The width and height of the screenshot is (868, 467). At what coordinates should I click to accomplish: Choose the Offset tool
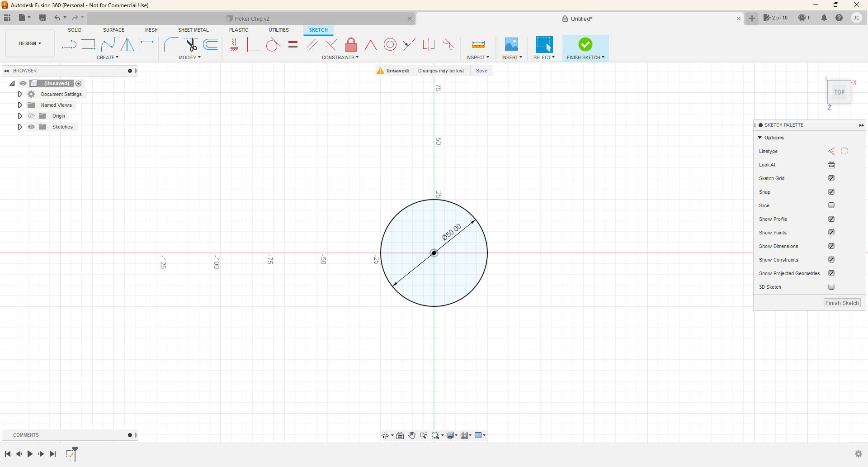pyautogui.click(x=211, y=44)
